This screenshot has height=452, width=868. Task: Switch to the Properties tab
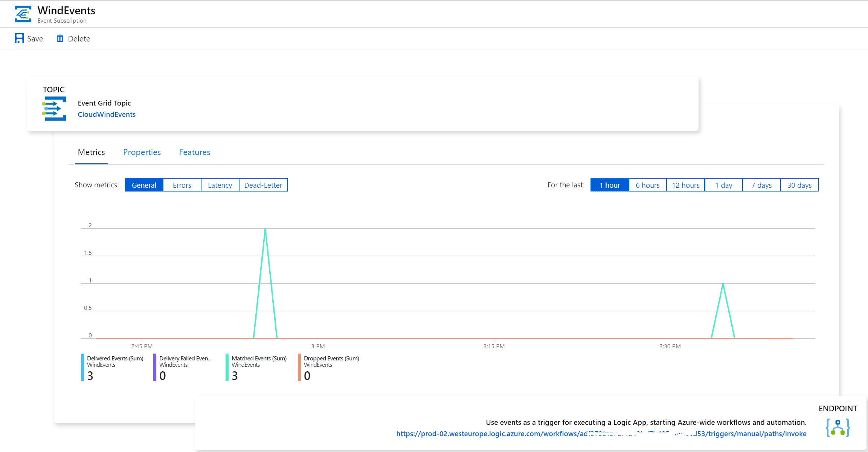click(142, 152)
